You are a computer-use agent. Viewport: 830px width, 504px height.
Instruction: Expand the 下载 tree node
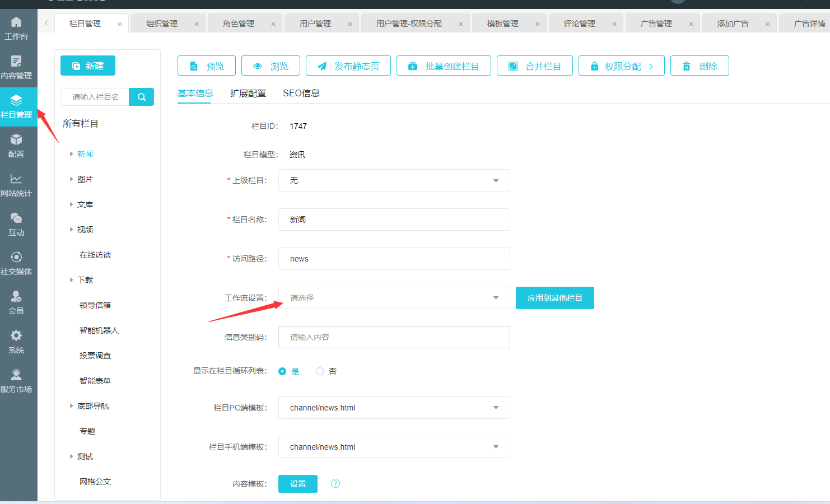[x=71, y=280]
